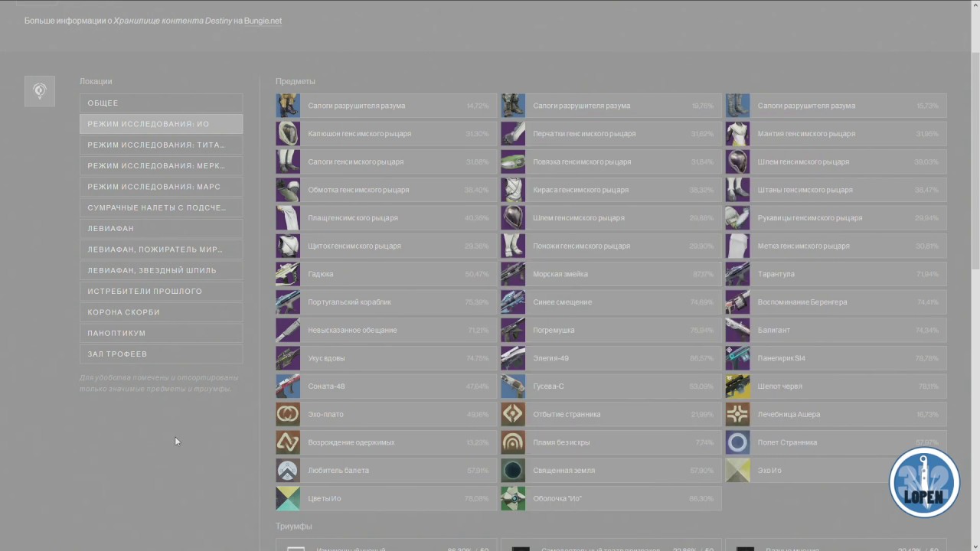Open Метка генсимского рыцаря item
This screenshot has height=551, width=980.
coord(836,246)
